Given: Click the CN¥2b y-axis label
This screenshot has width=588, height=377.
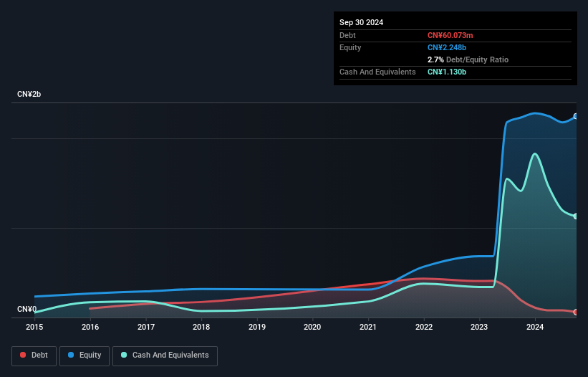Looking at the screenshot, I should click(x=29, y=94).
